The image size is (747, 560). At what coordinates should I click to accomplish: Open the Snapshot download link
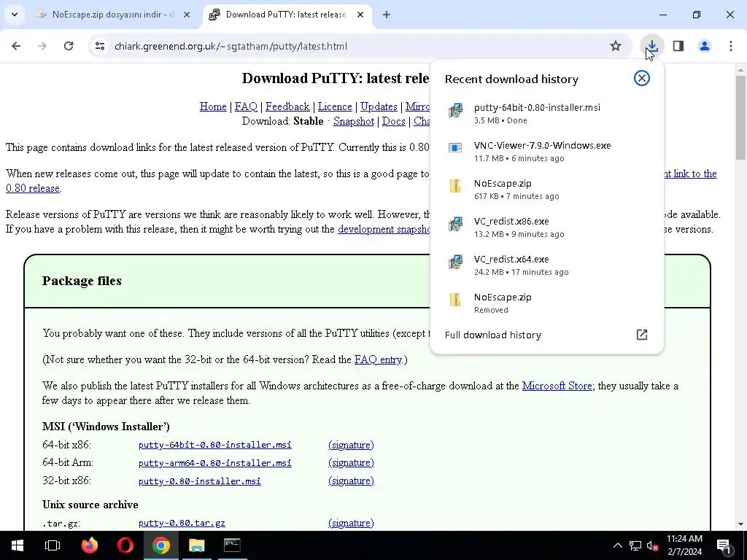[354, 122]
